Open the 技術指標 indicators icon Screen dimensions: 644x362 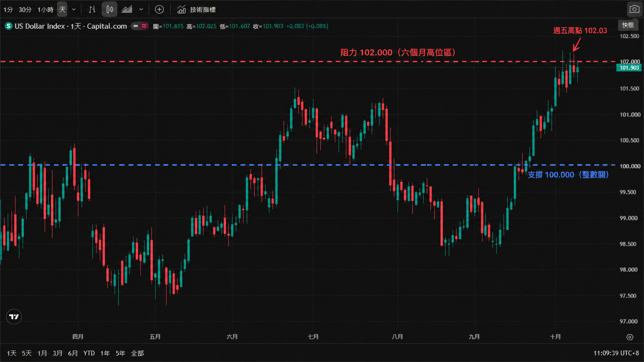click(x=181, y=9)
